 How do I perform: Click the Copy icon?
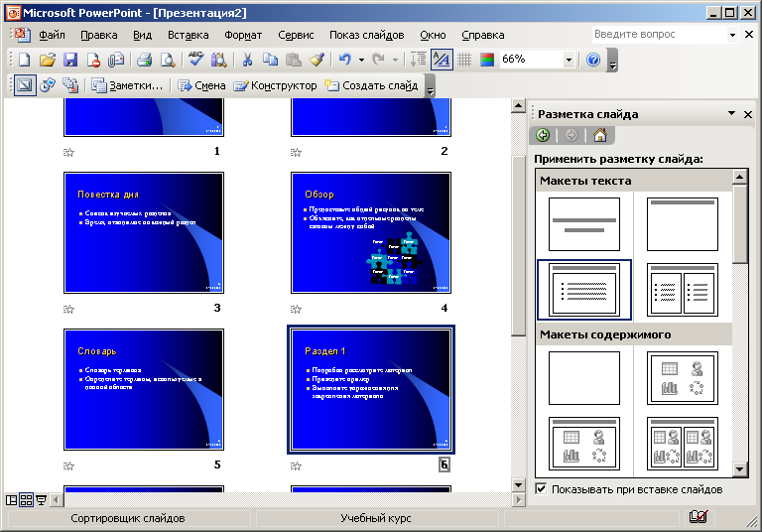(x=270, y=60)
